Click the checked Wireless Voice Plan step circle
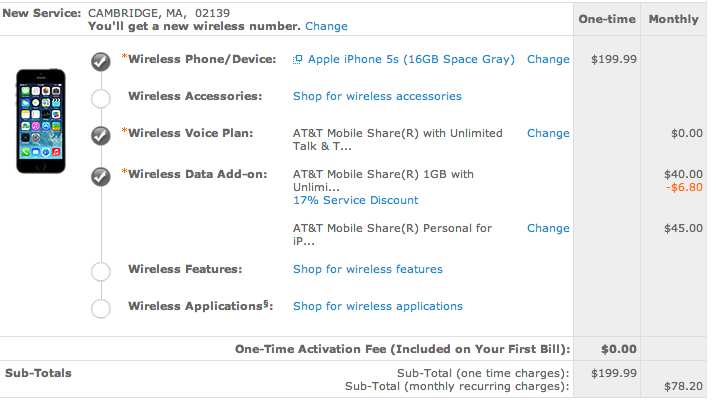The width and height of the screenshot is (716, 400). click(x=100, y=136)
